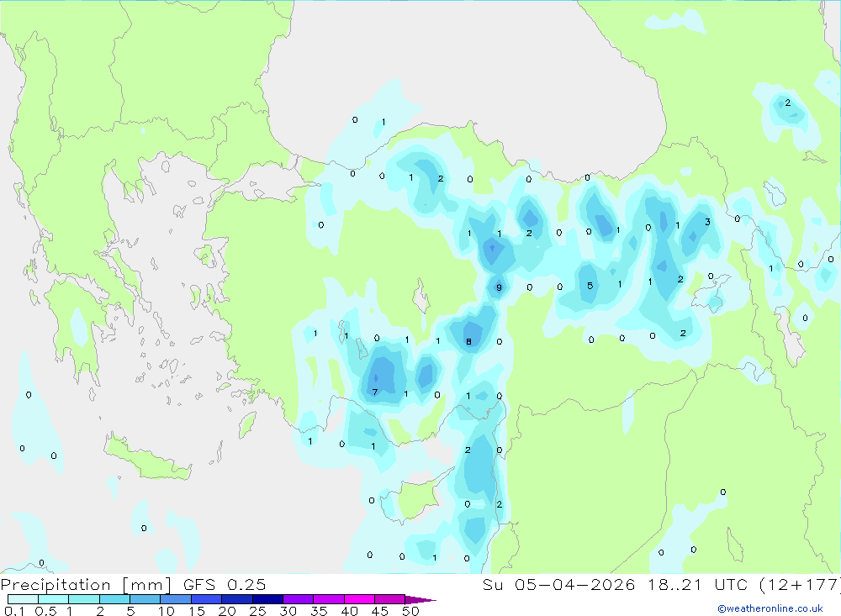
Task: Click the "Precipitation [mm]" title text
Action: click(x=86, y=585)
